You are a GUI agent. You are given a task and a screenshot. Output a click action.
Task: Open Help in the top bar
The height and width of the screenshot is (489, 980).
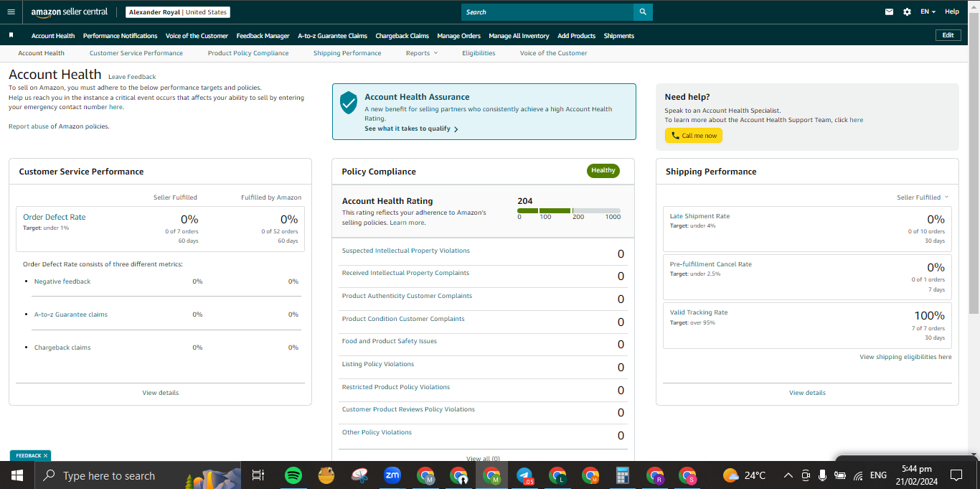tap(952, 11)
